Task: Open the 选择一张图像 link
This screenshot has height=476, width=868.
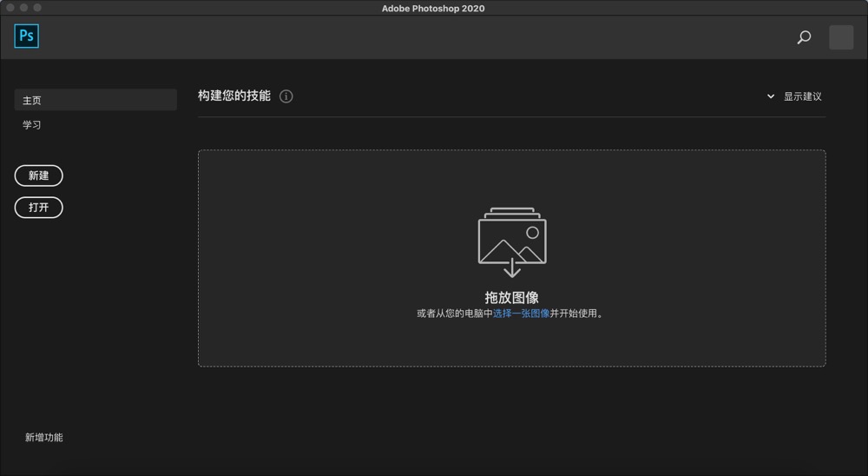Action: point(521,313)
